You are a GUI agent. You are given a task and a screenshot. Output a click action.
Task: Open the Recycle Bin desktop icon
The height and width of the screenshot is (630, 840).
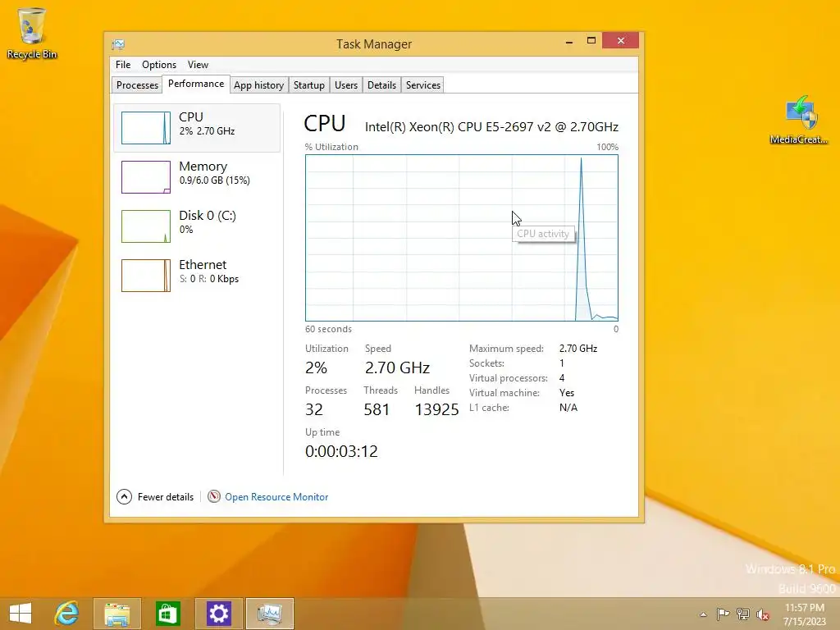31,33
